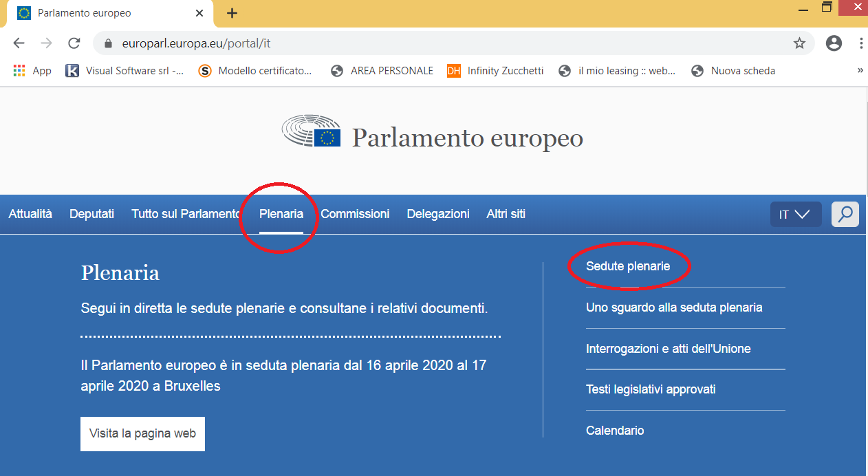868x476 pixels.
Task: Open the App grid bookmark
Action: click(x=32, y=71)
